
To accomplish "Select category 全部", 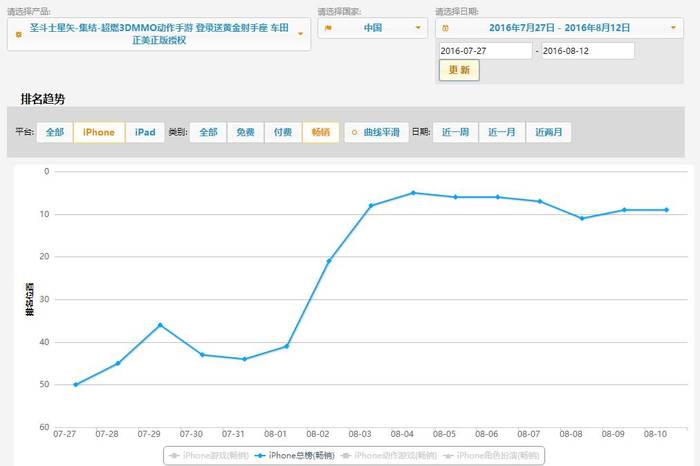I will [x=208, y=132].
